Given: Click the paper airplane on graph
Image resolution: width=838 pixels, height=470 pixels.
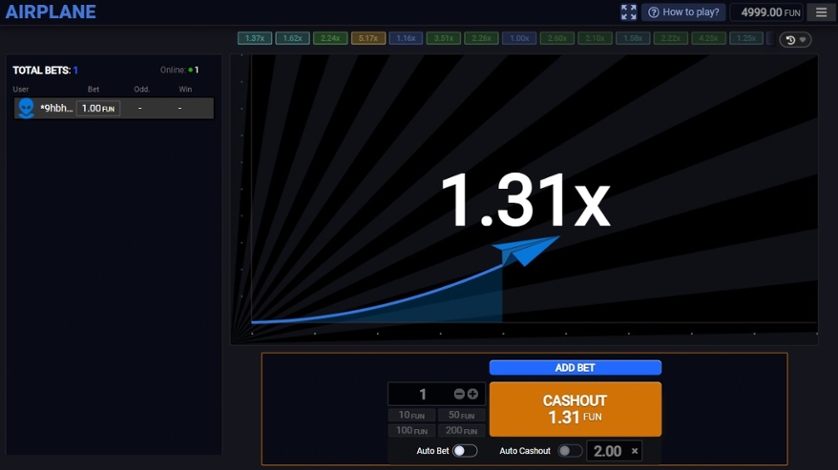Looking at the screenshot, I should [530, 251].
